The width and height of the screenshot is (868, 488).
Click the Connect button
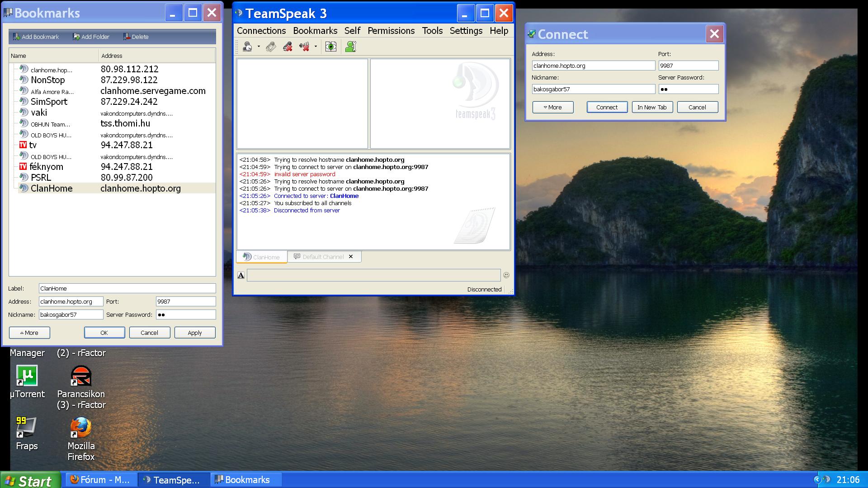[x=607, y=107]
